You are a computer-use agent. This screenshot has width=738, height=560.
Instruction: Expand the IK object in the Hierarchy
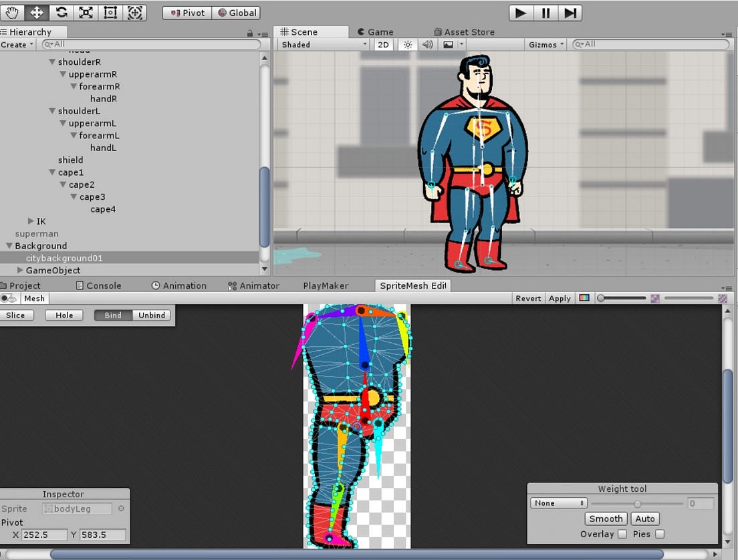(31, 221)
